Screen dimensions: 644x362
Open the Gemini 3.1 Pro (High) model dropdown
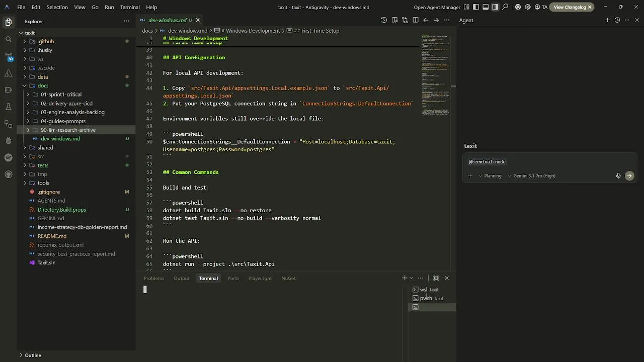(x=532, y=176)
